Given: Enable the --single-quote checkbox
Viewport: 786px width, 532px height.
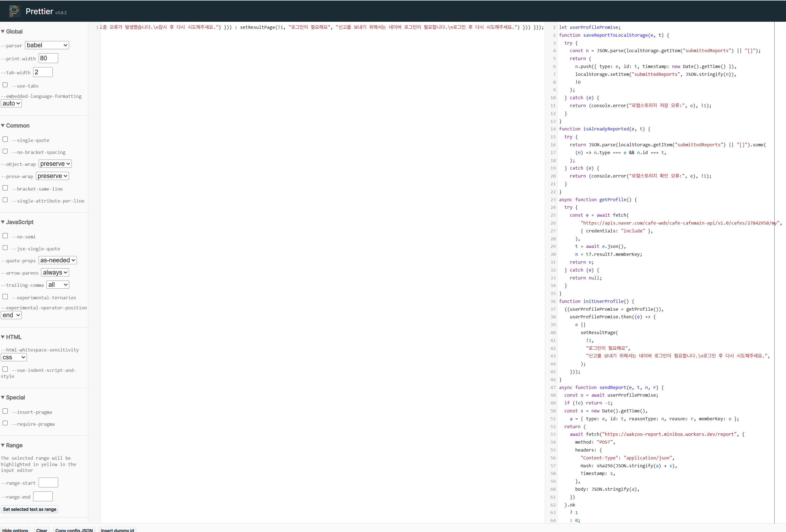Looking at the screenshot, I should 5,139.
